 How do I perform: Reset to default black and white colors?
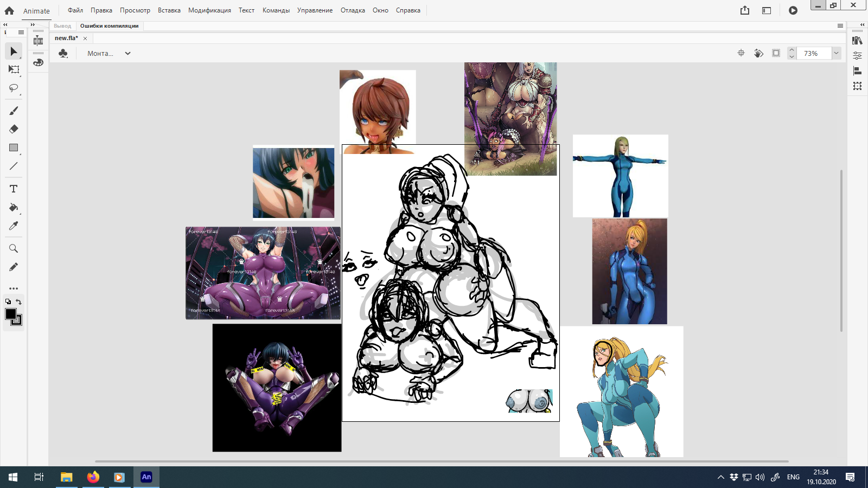(8, 302)
